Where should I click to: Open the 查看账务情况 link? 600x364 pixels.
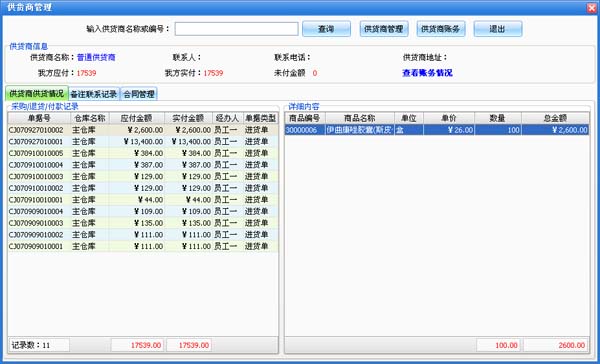pos(427,73)
